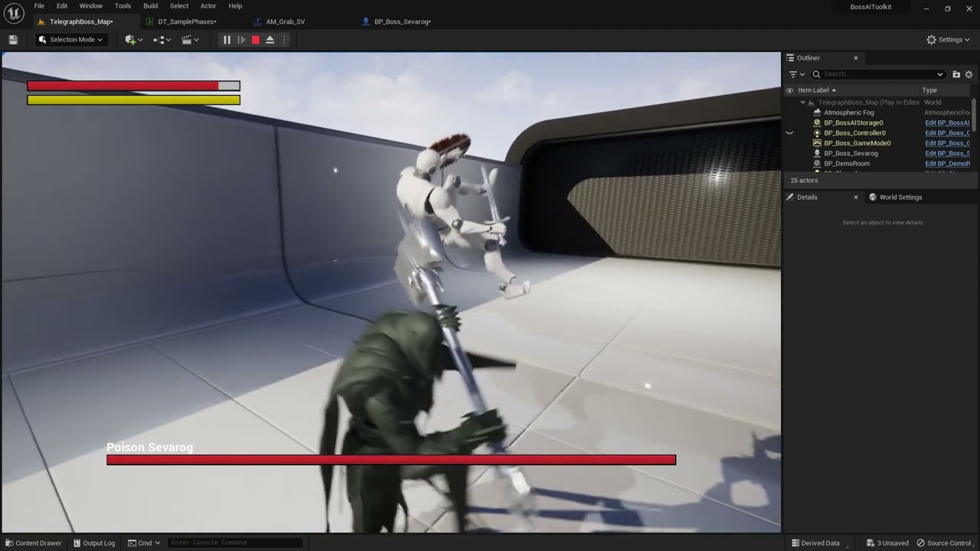This screenshot has height=551, width=980.
Task: Click the Poison Sevarog boss health bar
Action: (391, 460)
